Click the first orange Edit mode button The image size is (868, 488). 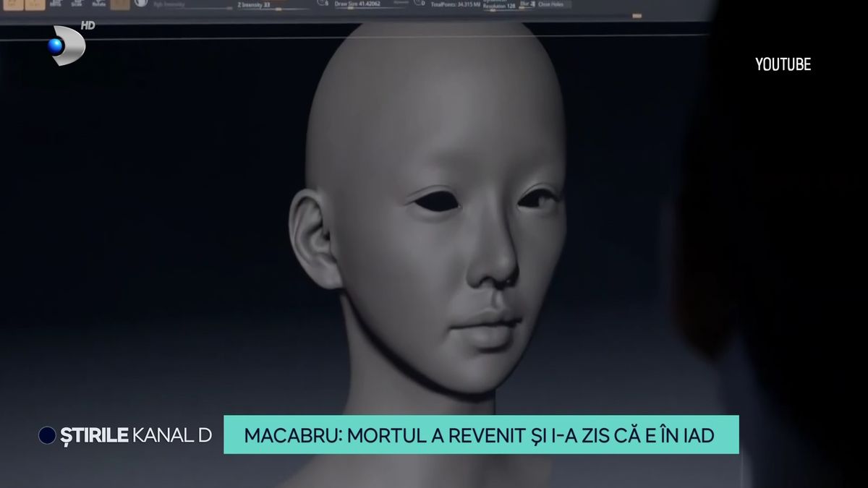[x=12, y=4]
